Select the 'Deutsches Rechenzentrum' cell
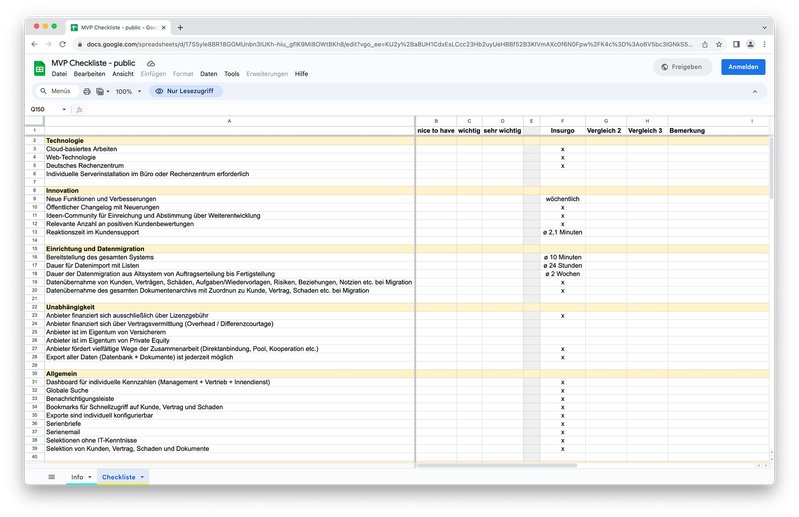The image size is (799, 517). tap(229, 166)
